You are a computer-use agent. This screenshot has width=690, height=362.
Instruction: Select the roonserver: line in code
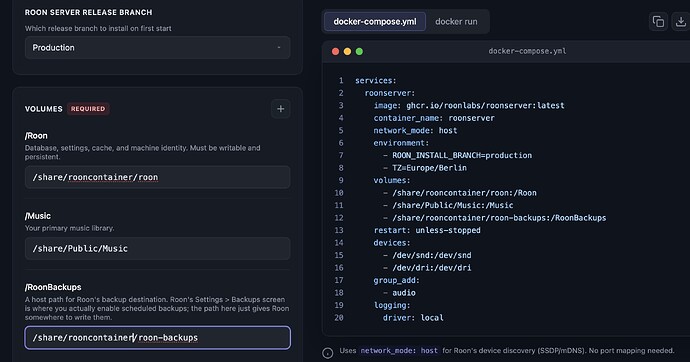click(389, 93)
